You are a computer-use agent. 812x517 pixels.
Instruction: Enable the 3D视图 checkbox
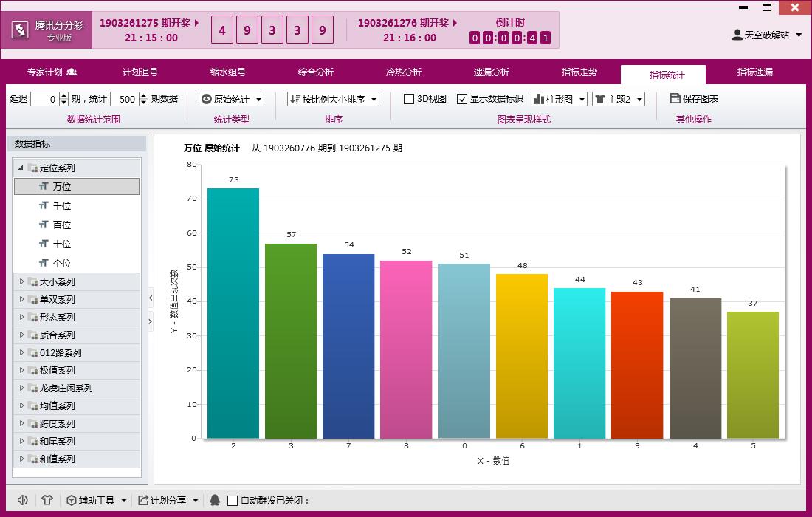409,99
